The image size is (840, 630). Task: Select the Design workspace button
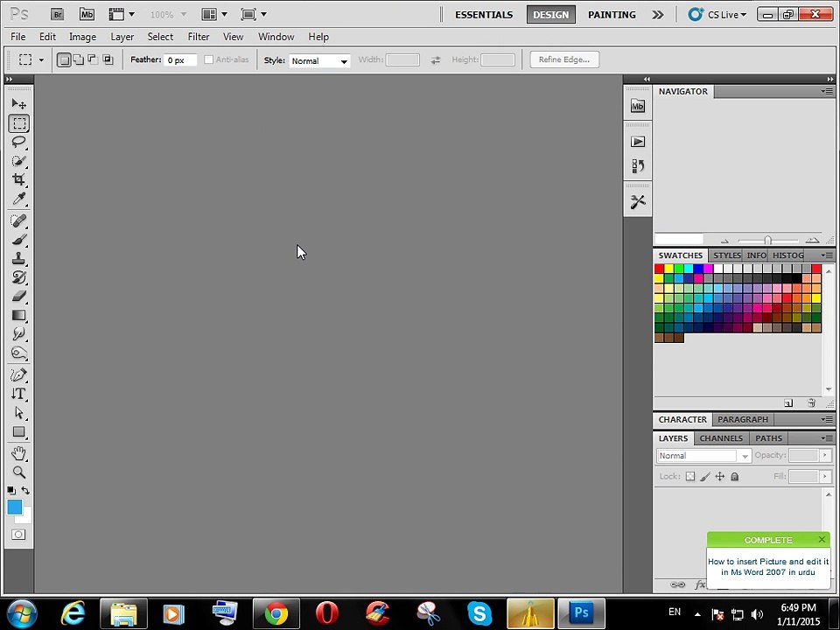[x=550, y=15]
